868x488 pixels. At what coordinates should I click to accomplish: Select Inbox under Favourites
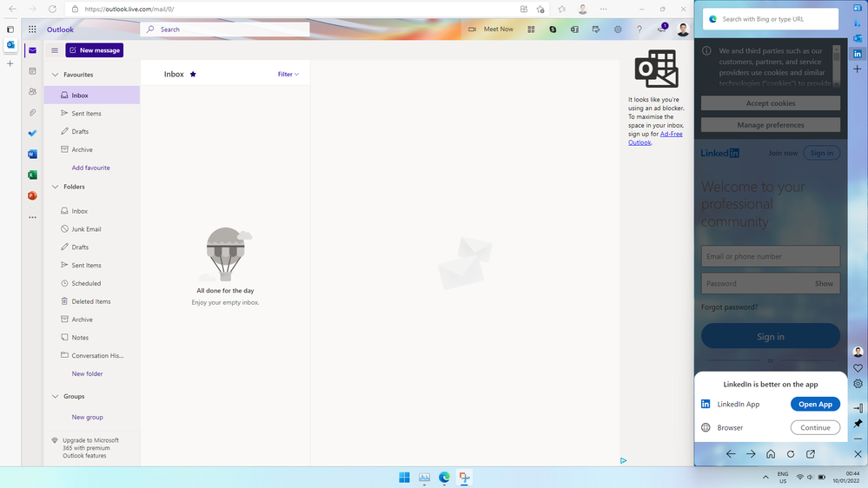tap(92, 96)
